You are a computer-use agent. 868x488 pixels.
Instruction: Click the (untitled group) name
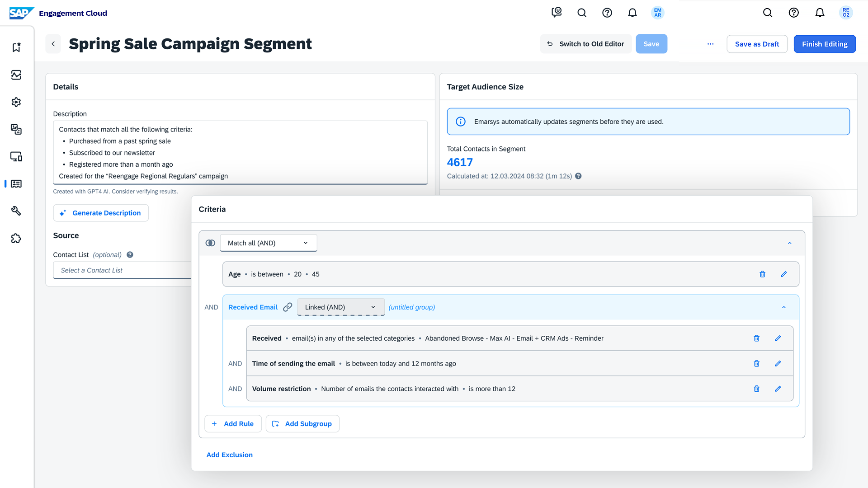pos(412,307)
